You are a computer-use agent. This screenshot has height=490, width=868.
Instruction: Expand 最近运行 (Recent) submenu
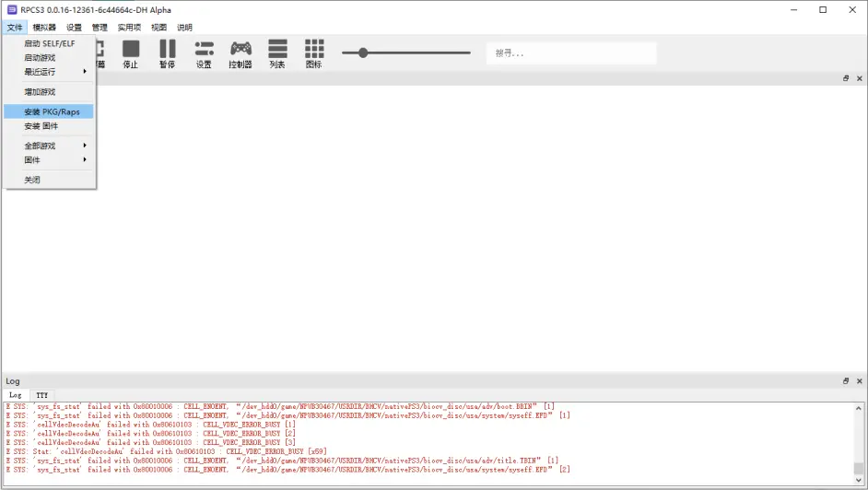click(x=49, y=72)
